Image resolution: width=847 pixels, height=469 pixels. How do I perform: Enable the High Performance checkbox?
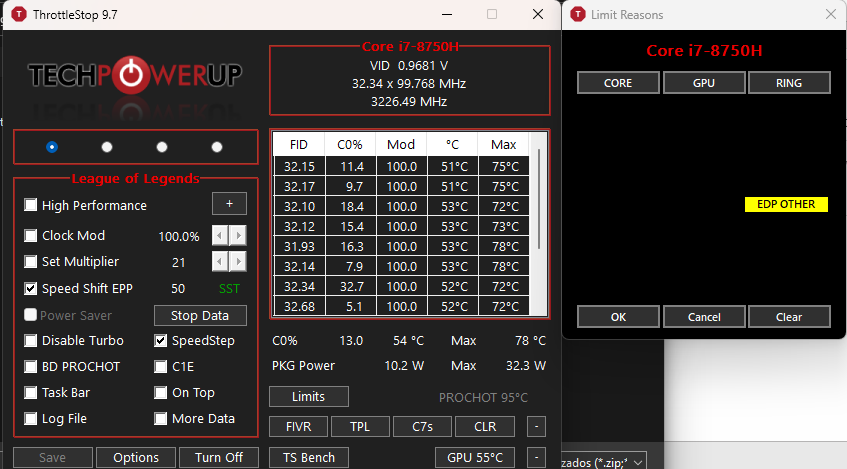(x=31, y=205)
